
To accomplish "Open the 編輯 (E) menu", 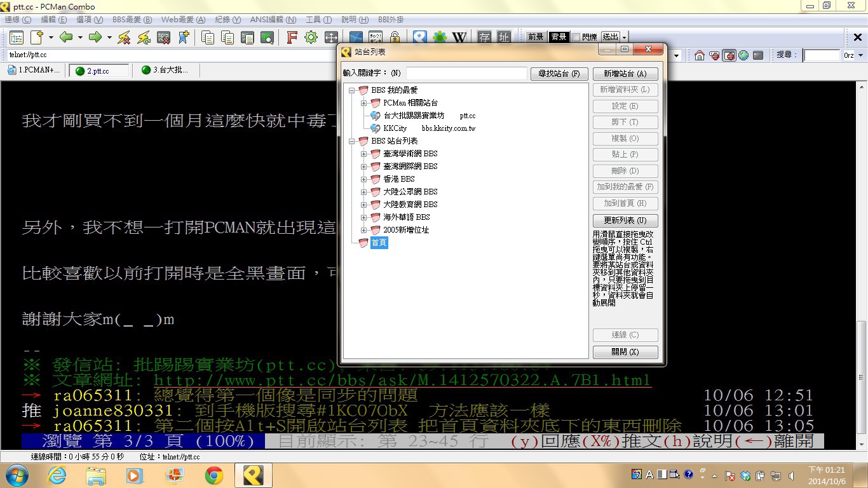I will (x=54, y=20).
